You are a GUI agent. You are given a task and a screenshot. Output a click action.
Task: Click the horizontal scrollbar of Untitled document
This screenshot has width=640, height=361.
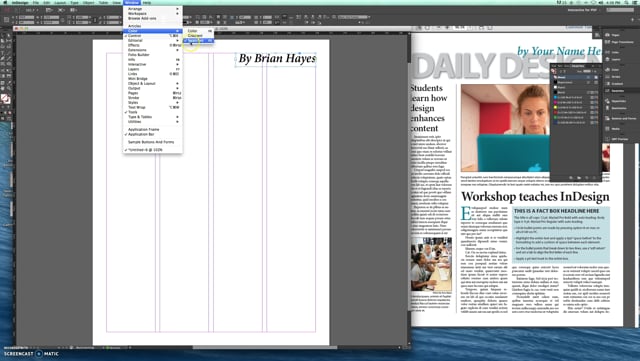[264, 348]
